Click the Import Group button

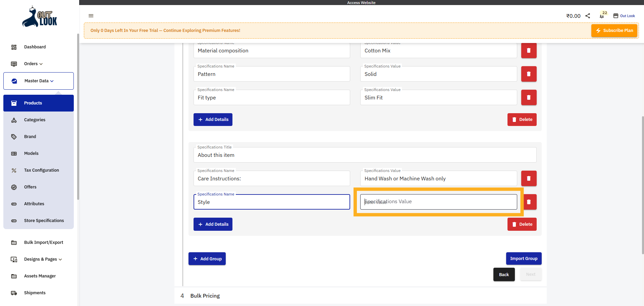click(x=524, y=259)
